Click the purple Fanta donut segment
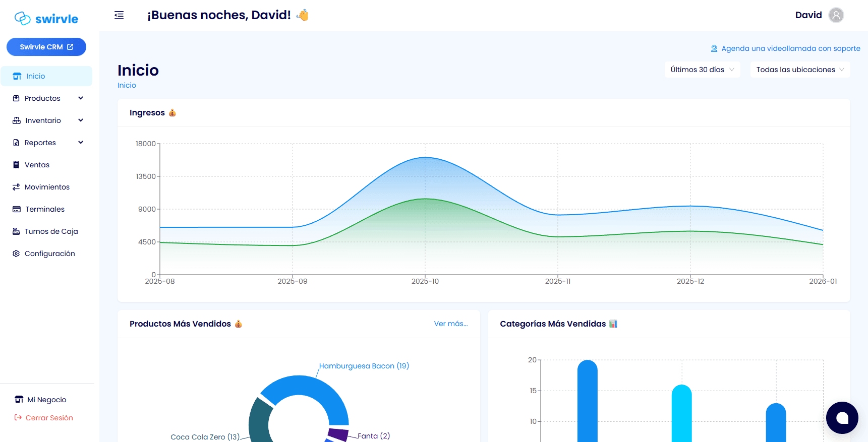The image size is (868, 442). [x=338, y=433]
